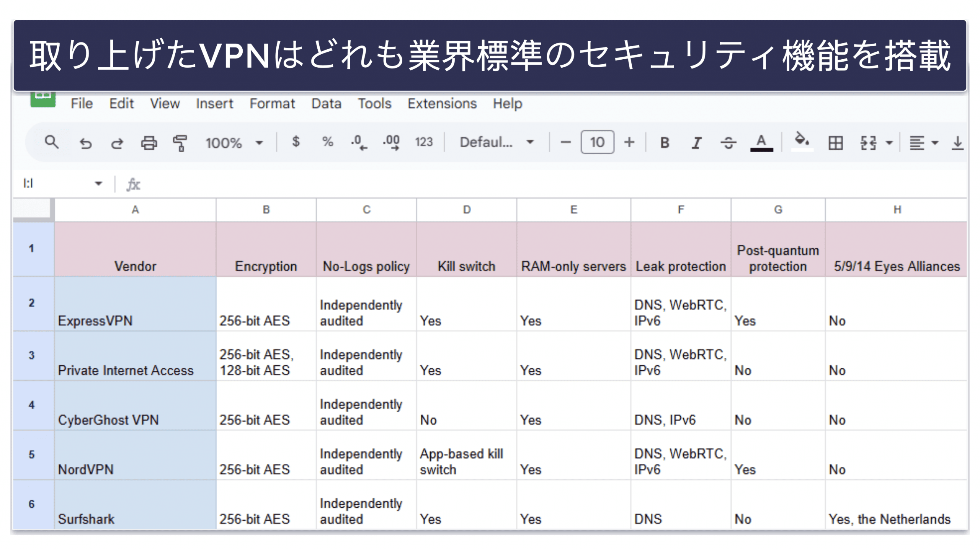Screen dimensions: 980x549
Task: Open the Insert menu
Action: tap(214, 103)
